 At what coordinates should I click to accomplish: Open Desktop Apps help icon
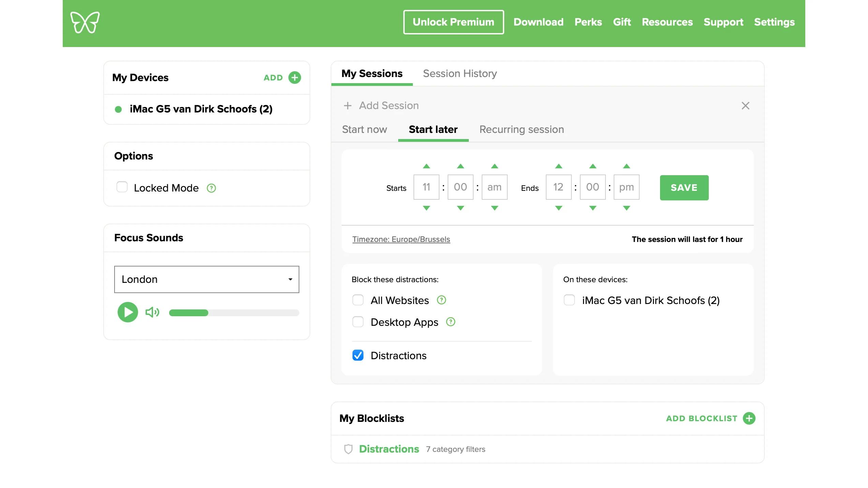(x=451, y=322)
